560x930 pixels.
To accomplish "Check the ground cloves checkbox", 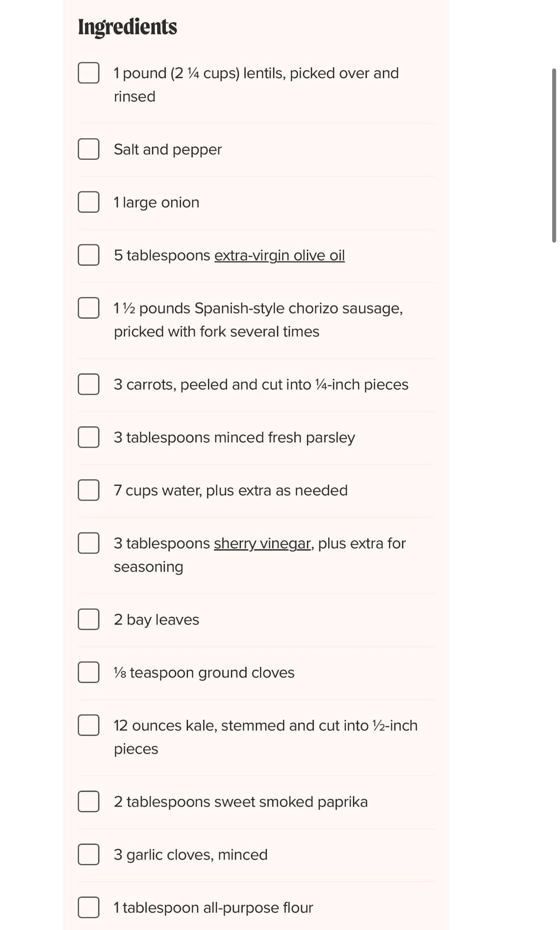I will point(89,672).
